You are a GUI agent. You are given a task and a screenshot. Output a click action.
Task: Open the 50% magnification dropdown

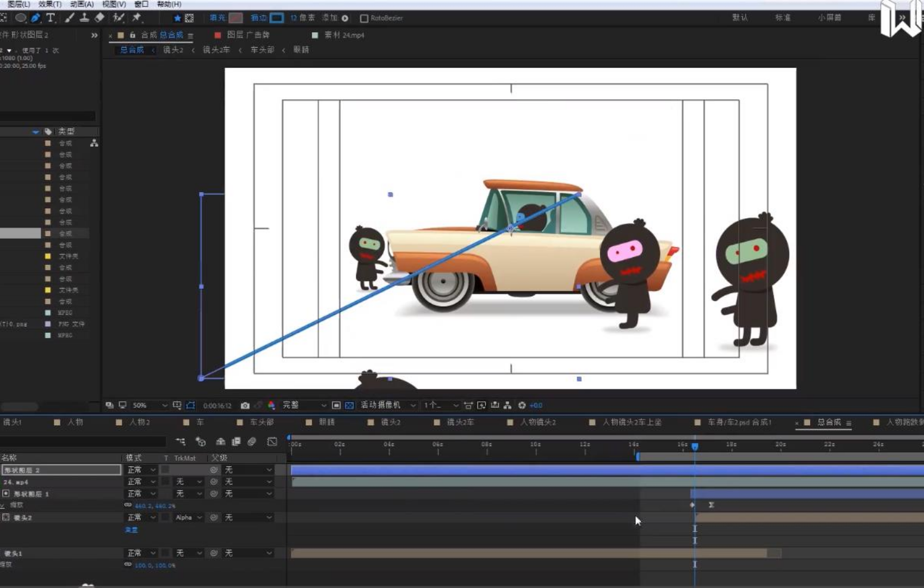(x=150, y=406)
